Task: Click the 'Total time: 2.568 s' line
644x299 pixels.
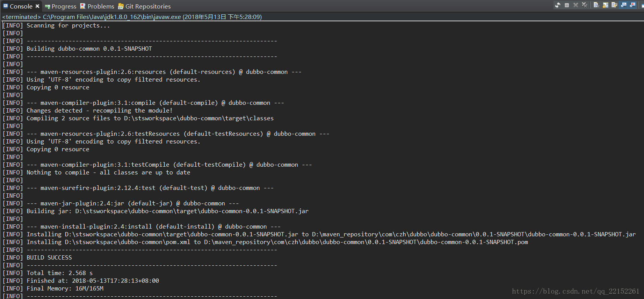Action: point(48,273)
